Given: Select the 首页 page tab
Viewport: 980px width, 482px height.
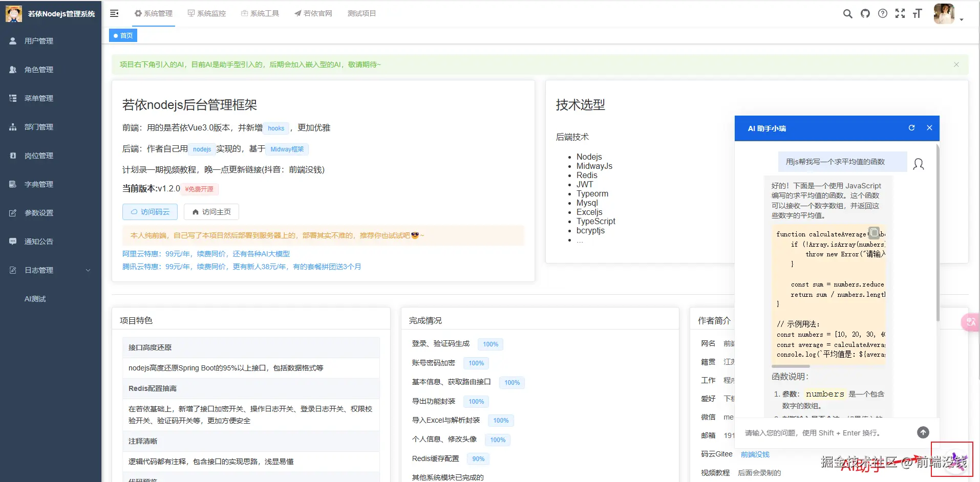Looking at the screenshot, I should tap(123, 35).
